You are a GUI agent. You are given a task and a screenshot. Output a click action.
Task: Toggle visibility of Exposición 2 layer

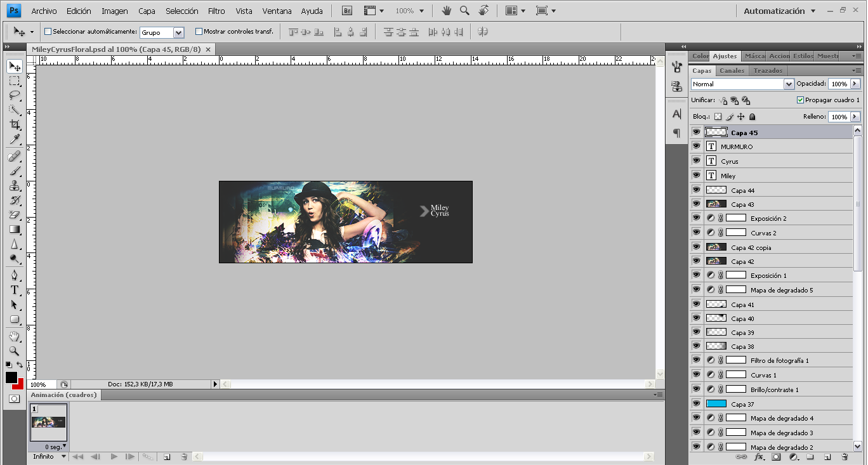(696, 218)
